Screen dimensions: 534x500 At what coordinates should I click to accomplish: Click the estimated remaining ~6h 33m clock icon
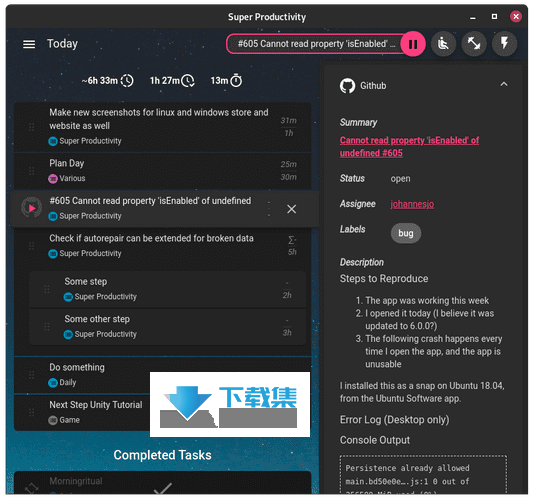click(127, 81)
